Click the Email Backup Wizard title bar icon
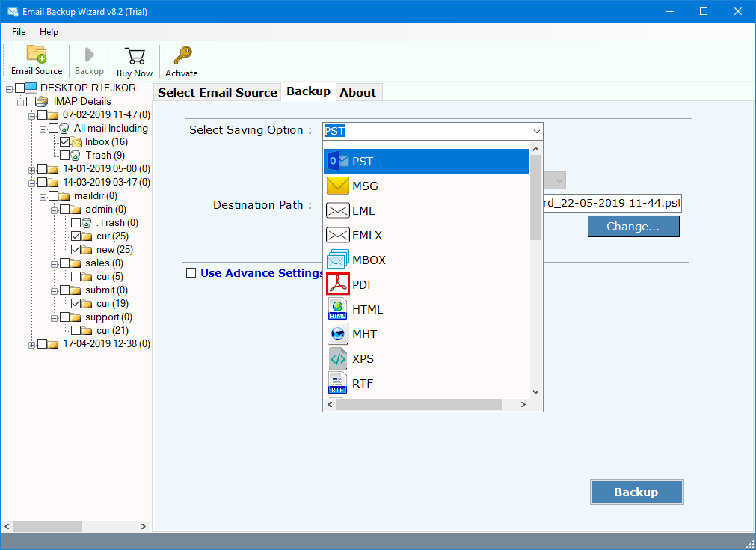Screen dimensions: 756x550 point(13,11)
